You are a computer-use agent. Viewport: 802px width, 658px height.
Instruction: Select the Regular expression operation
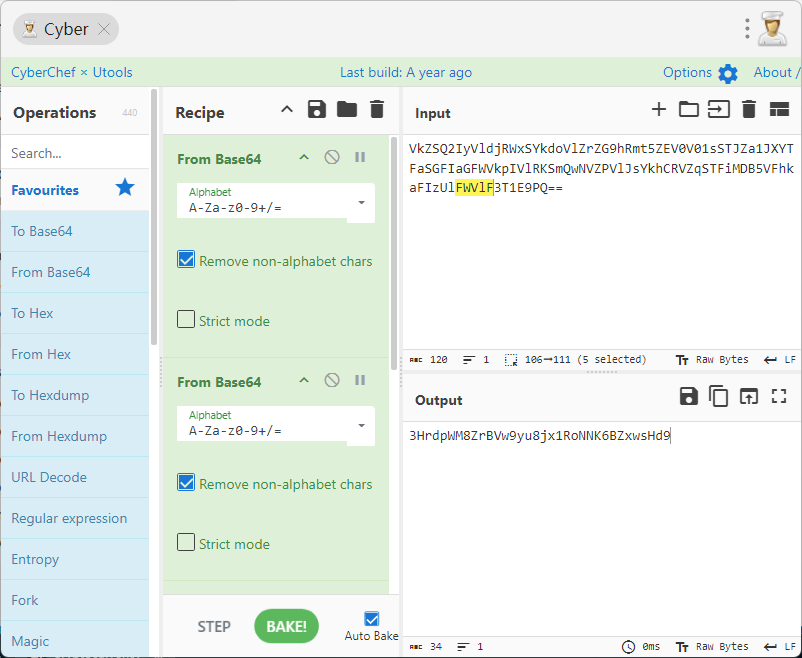click(x=75, y=518)
